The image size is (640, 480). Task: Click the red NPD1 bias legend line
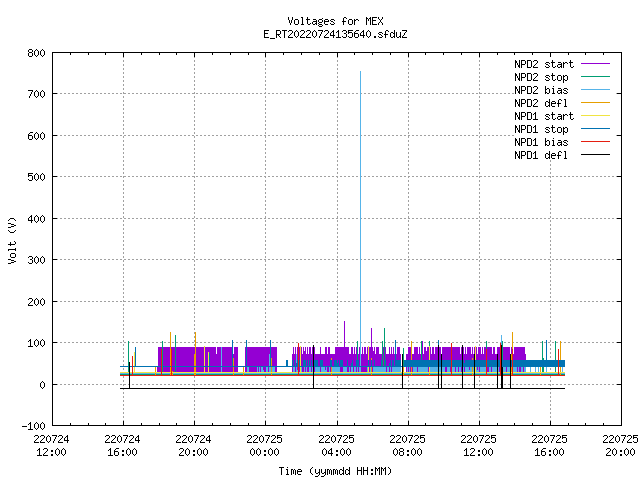[x=595, y=142]
